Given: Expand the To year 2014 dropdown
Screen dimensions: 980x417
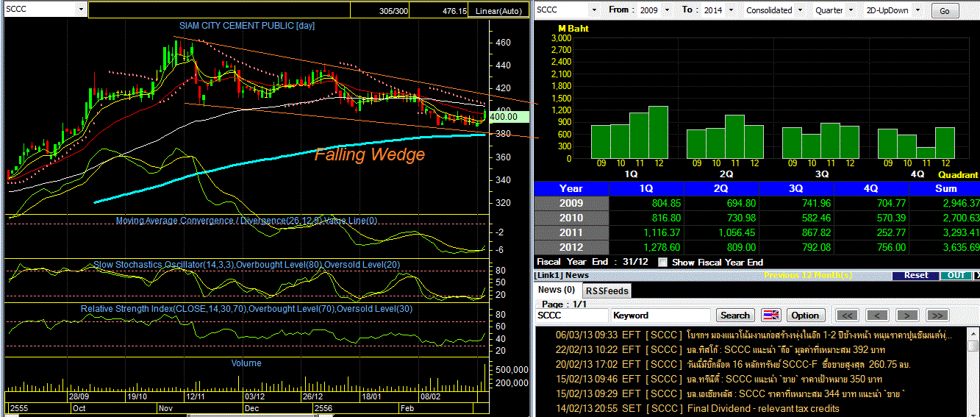Looking at the screenshot, I should click(729, 10).
